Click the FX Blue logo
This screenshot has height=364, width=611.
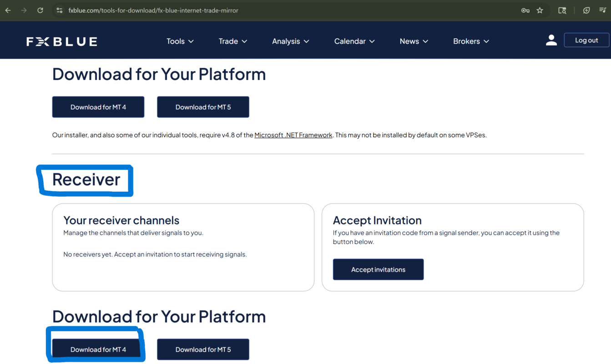62,41
